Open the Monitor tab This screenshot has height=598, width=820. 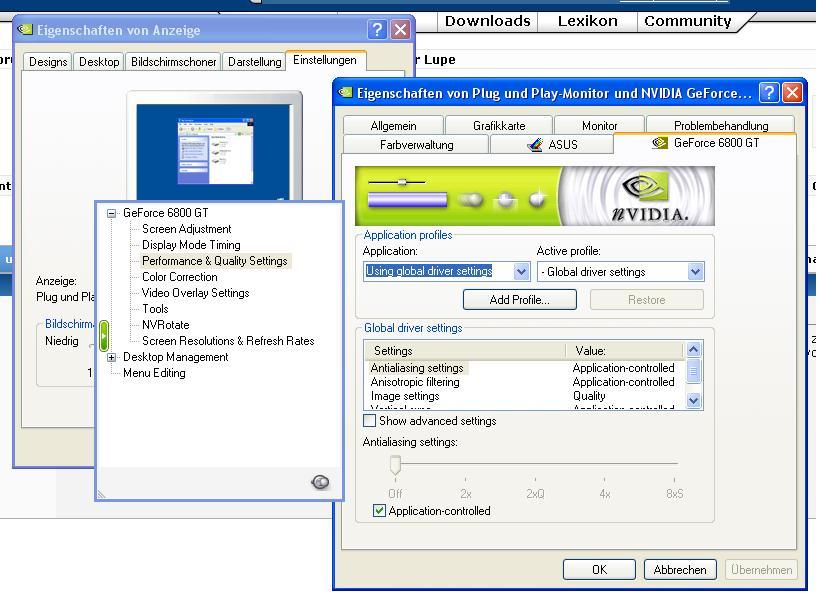click(599, 126)
